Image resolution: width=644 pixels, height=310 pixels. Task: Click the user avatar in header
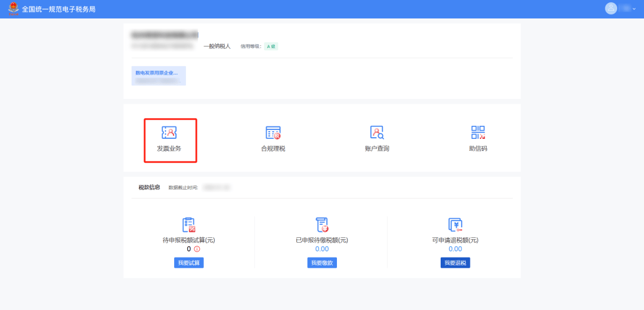(611, 8)
